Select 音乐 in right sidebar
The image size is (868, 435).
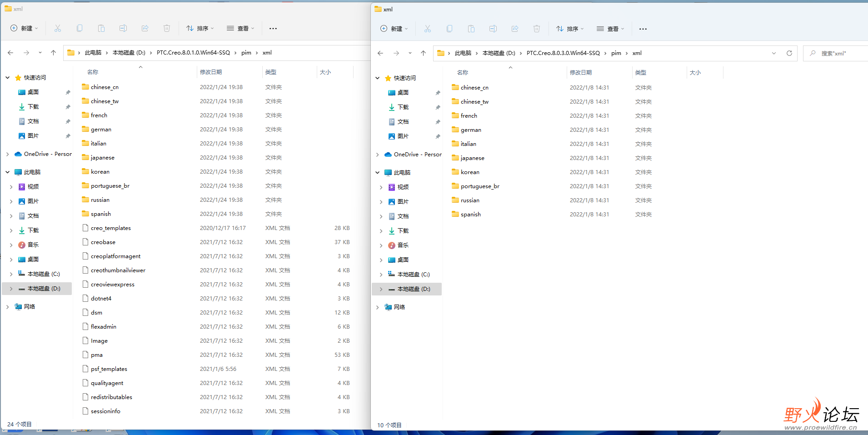(403, 245)
